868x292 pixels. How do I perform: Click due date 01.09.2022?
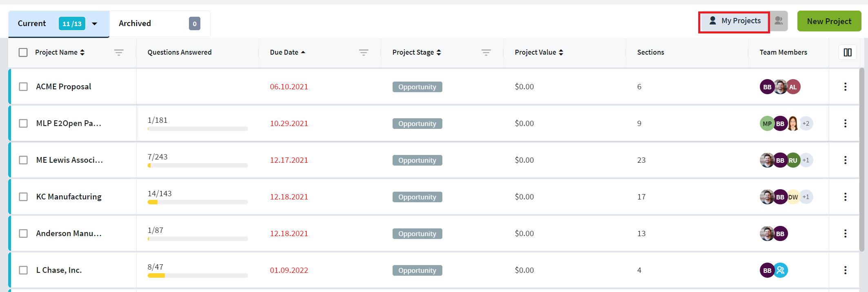(x=289, y=270)
